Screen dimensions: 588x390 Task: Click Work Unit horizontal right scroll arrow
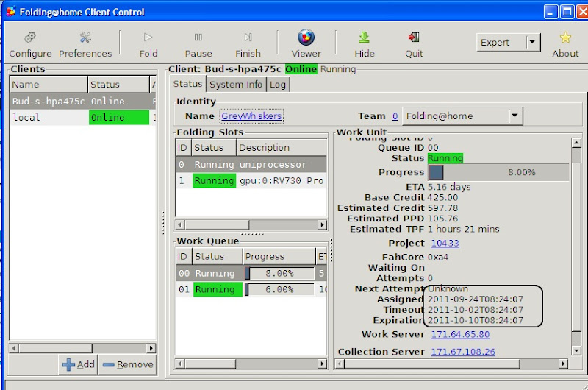[x=563, y=364]
